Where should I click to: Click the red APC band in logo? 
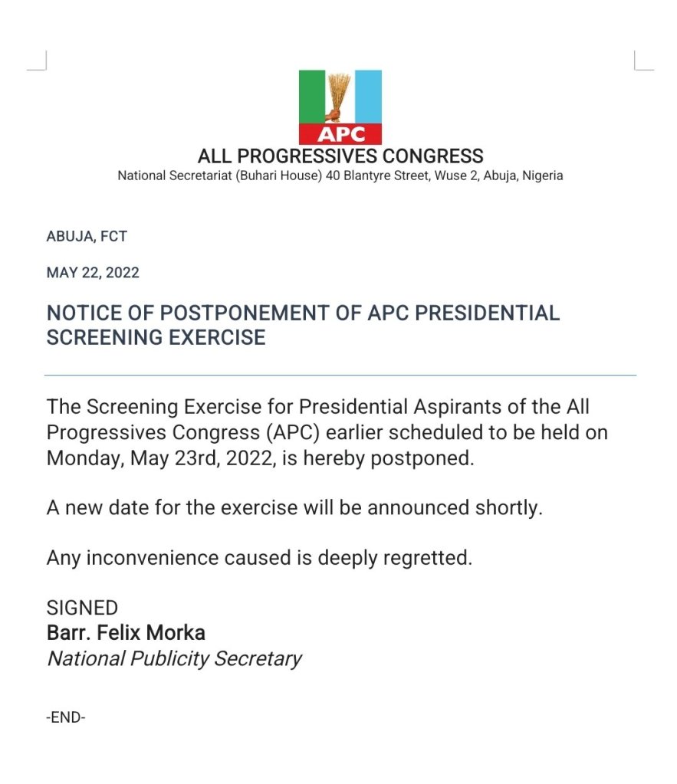[x=340, y=135]
